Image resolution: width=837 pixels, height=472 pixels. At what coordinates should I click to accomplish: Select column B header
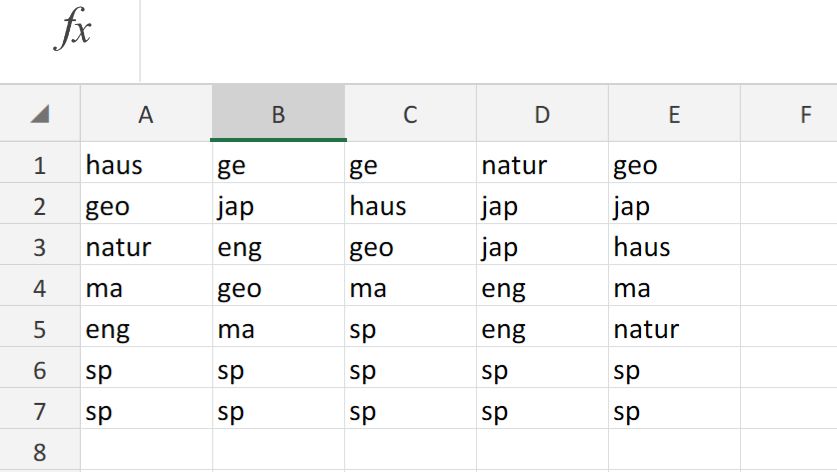[x=278, y=113]
